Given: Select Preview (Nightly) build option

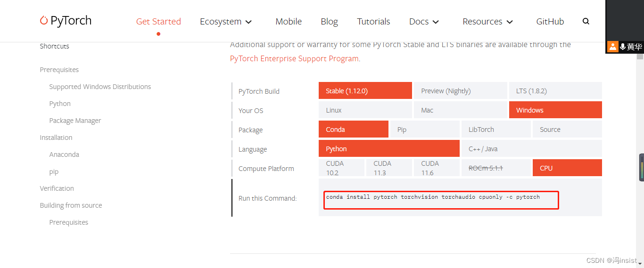Looking at the screenshot, I should [460, 91].
